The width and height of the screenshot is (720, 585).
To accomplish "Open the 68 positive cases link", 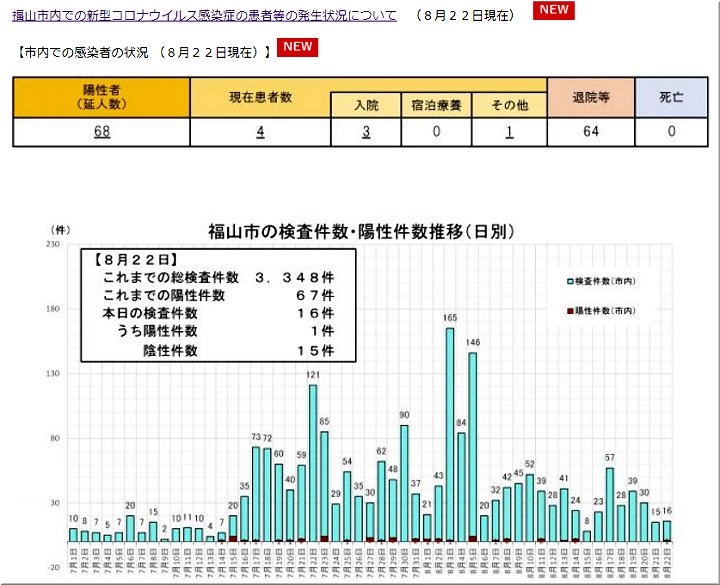I will (101, 132).
